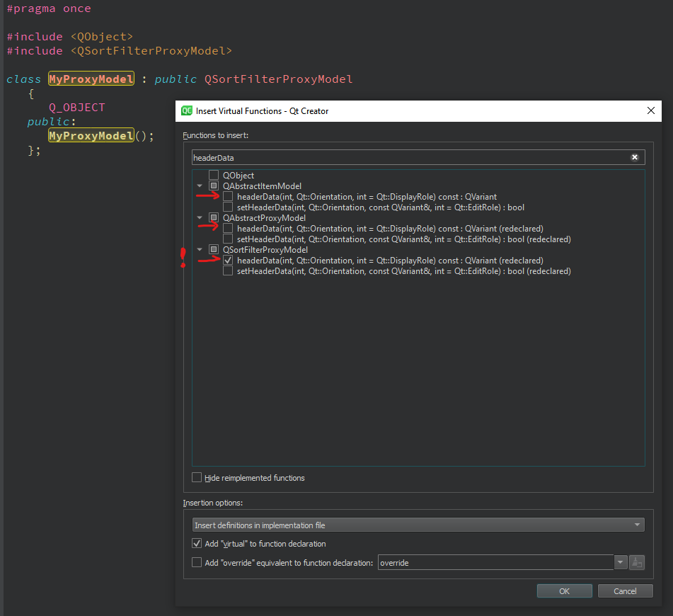
Task: Click the Qt Creator logo in dialog title
Action: pyautogui.click(x=187, y=111)
